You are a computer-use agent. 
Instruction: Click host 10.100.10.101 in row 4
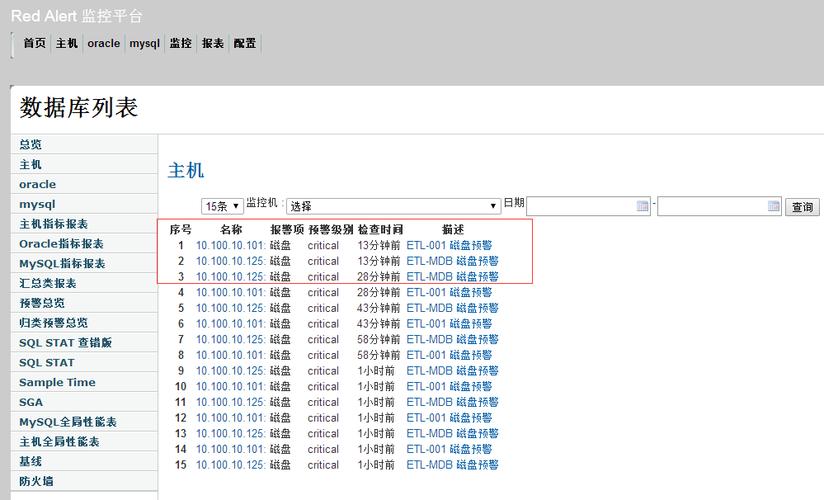230,292
